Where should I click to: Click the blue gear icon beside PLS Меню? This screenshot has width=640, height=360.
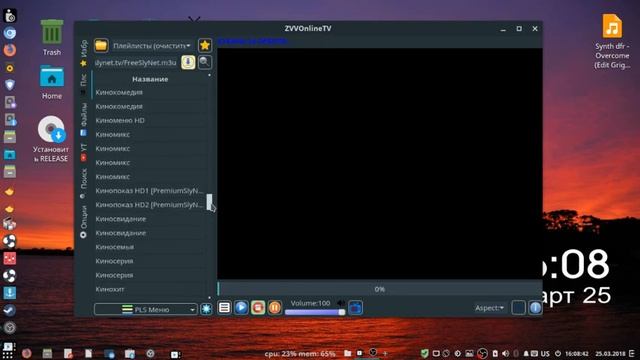tap(206, 309)
